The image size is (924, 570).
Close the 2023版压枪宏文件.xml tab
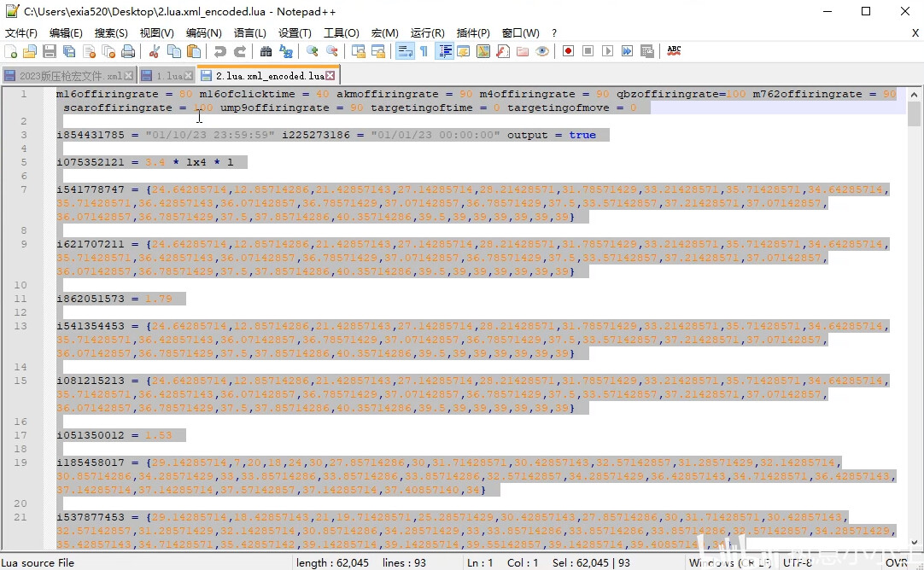point(128,76)
